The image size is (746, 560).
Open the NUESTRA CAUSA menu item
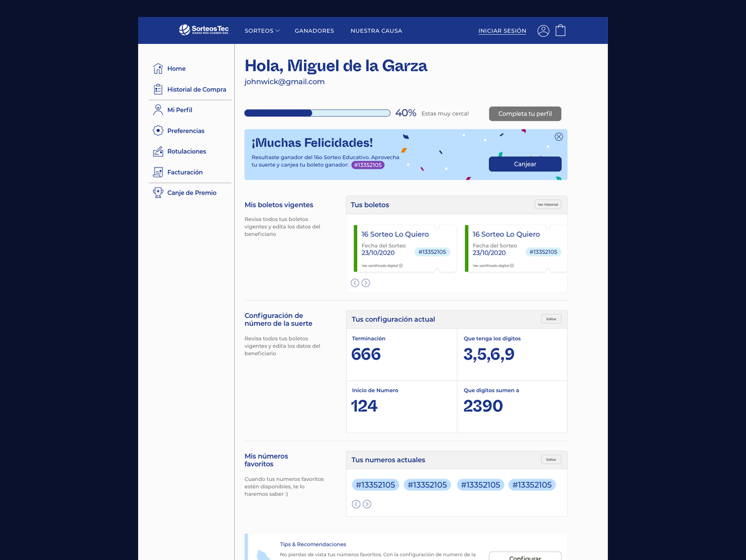(376, 31)
